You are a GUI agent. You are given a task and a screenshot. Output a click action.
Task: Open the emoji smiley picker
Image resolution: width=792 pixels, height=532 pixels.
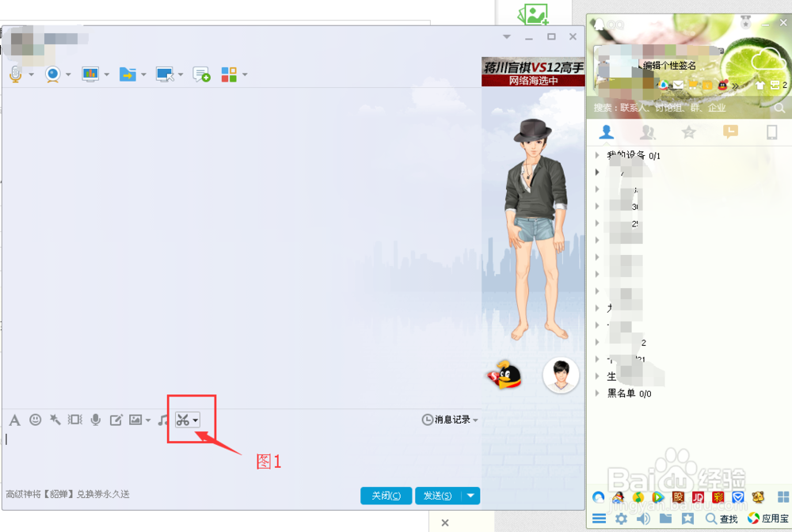[35, 420]
